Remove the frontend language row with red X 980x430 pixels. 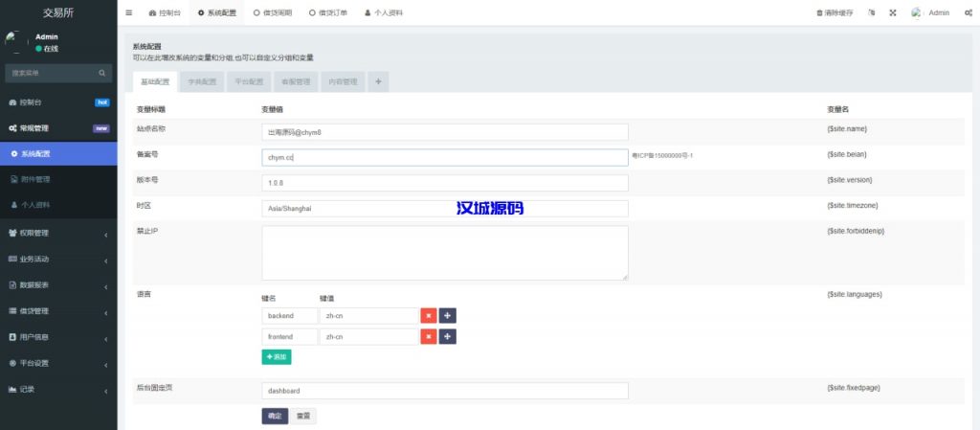[429, 336]
